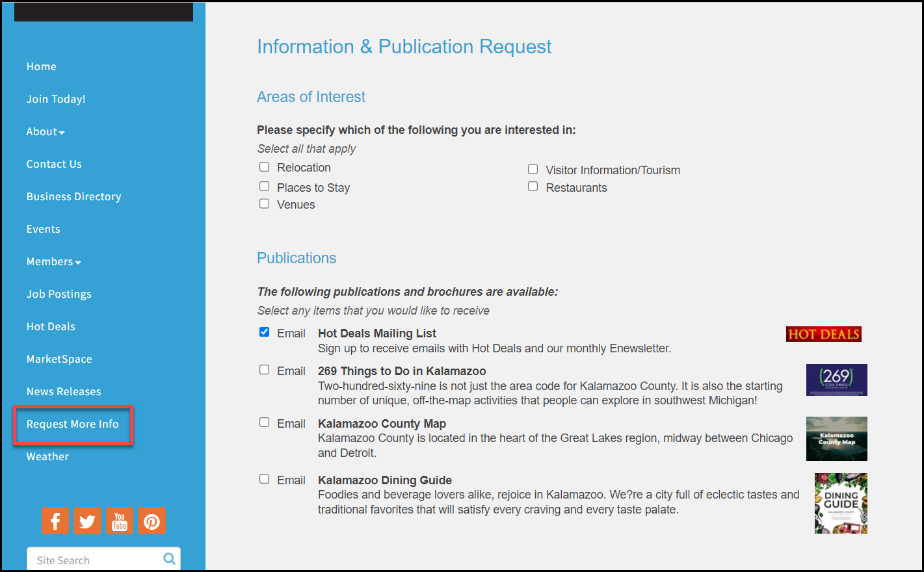Image resolution: width=924 pixels, height=572 pixels.
Task: Open the Business Directory
Action: pos(74,196)
